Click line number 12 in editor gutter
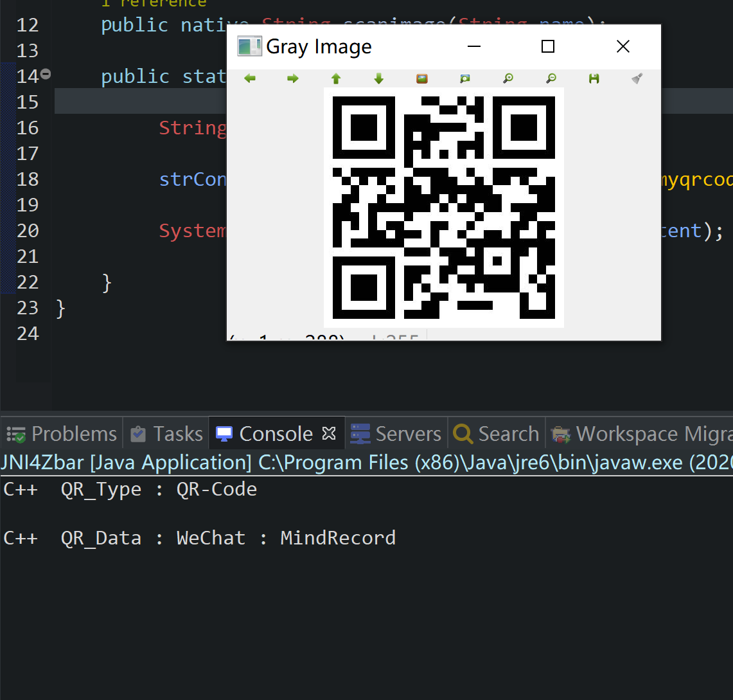733x700 pixels. click(28, 25)
